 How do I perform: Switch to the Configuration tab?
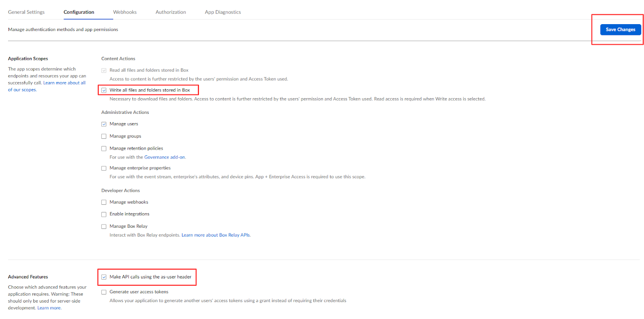click(79, 12)
